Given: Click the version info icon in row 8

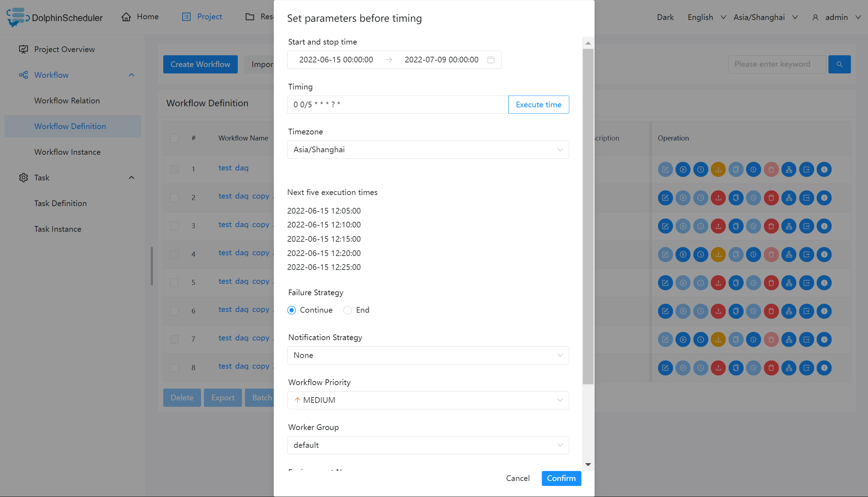Looking at the screenshot, I should click(x=824, y=368).
